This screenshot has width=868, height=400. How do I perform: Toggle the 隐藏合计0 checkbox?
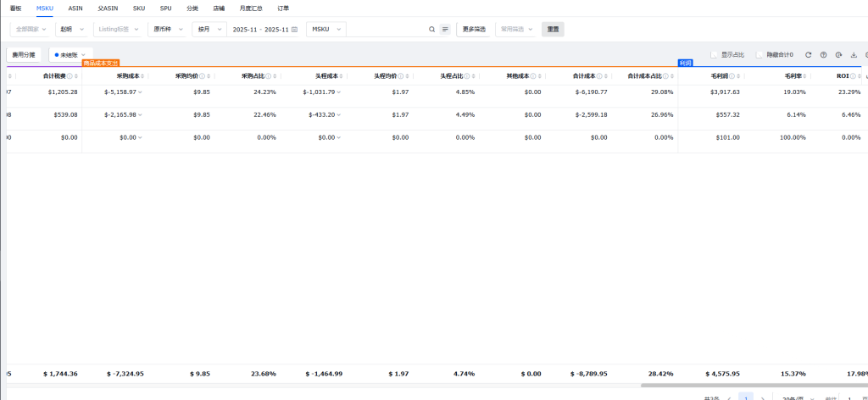click(x=759, y=55)
